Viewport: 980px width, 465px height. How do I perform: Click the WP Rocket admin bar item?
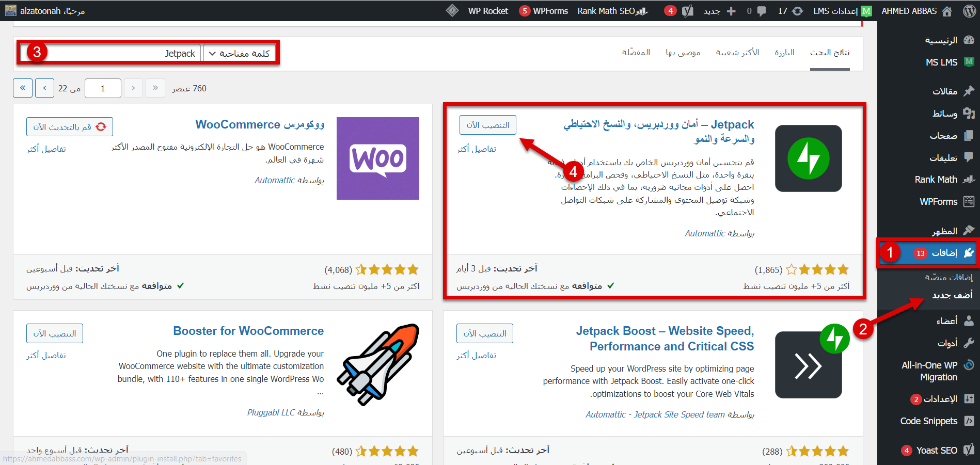(x=487, y=11)
